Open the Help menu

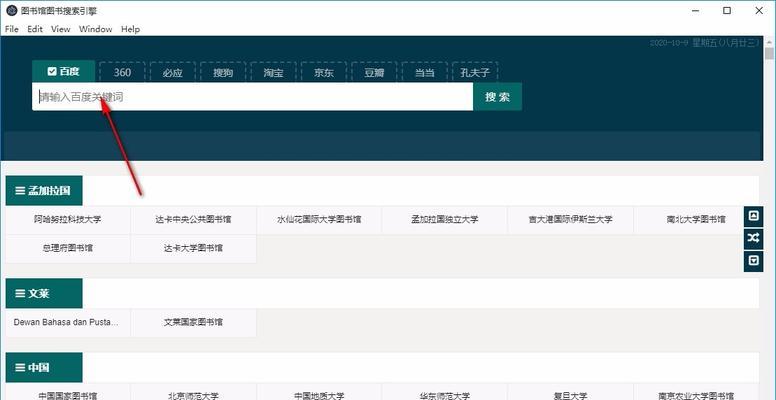coord(131,29)
